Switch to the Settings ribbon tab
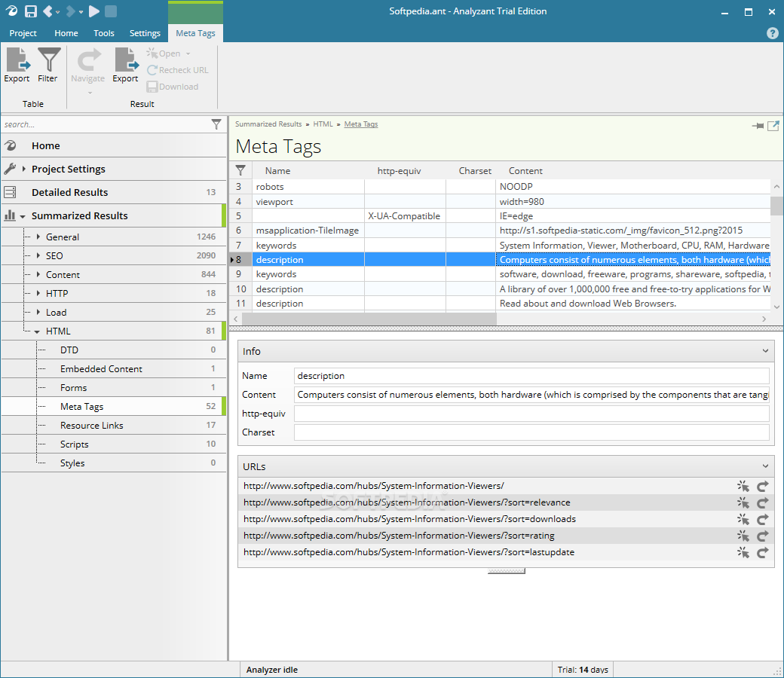Image resolution: width=784 pixels, height=678 pixels. click(145, 33)
